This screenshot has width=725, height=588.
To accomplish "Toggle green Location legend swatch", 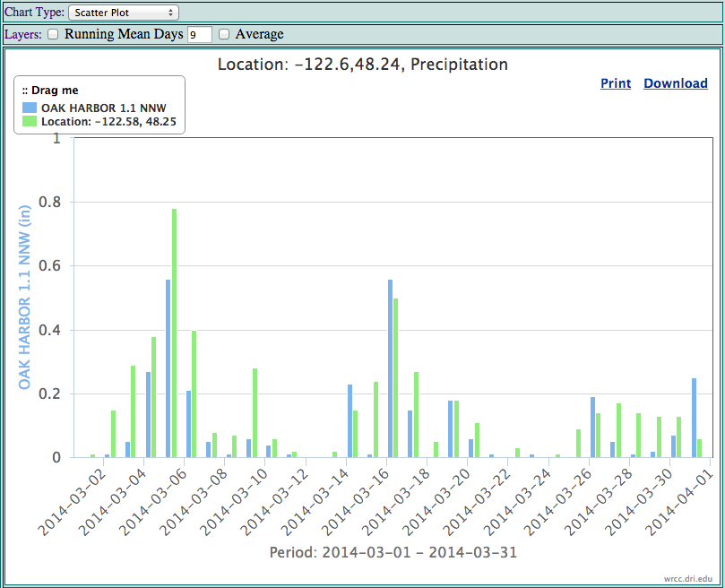I will pos(30,121).
